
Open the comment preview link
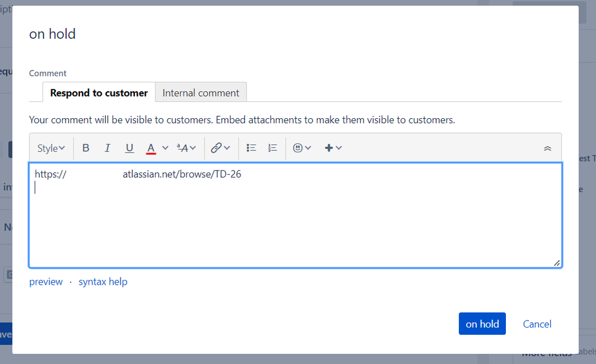pyautogui.click(x=46, y=282)
